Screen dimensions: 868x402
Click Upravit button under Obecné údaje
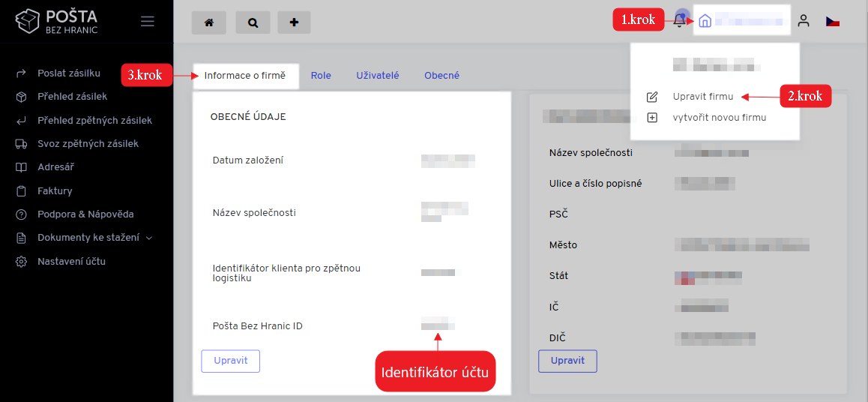click(230, 361)
